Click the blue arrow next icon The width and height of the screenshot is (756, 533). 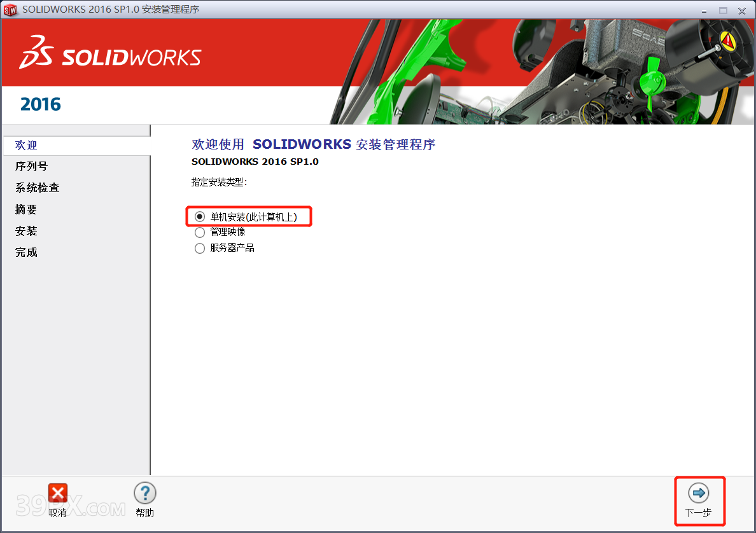tap(699, 492)
